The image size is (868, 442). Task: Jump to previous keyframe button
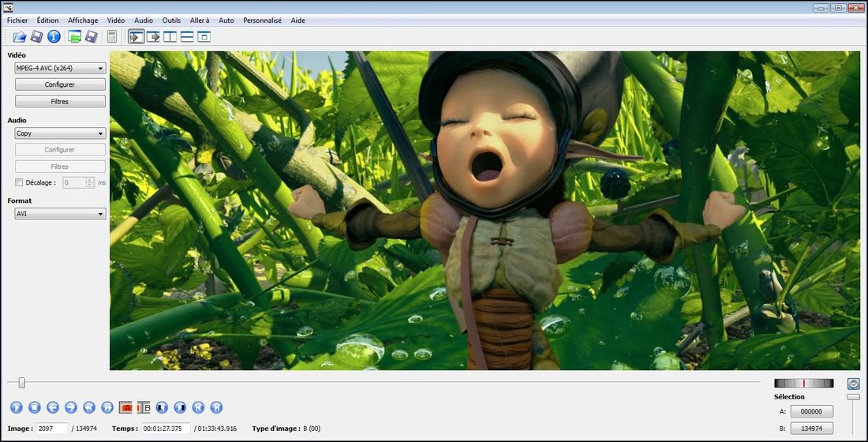[89, 407]
